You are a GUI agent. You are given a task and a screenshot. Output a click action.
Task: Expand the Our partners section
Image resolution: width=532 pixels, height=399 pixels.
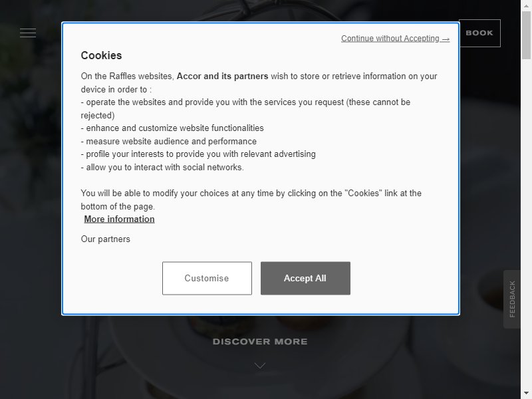click(x=106, y=239)
